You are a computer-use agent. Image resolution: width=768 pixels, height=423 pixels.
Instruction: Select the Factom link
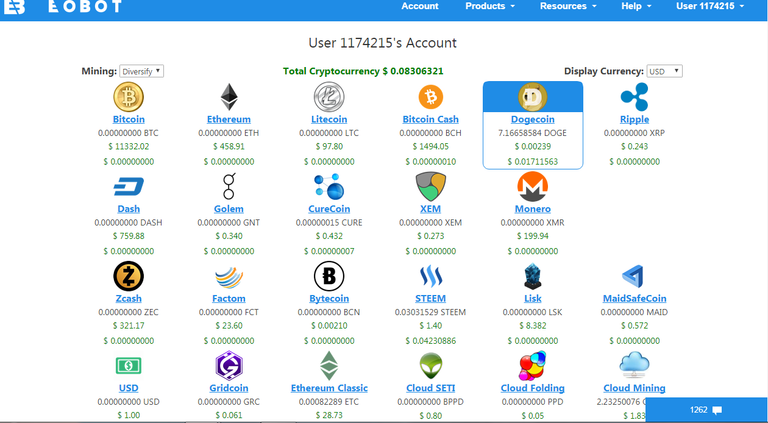click(x=229, y=299)
